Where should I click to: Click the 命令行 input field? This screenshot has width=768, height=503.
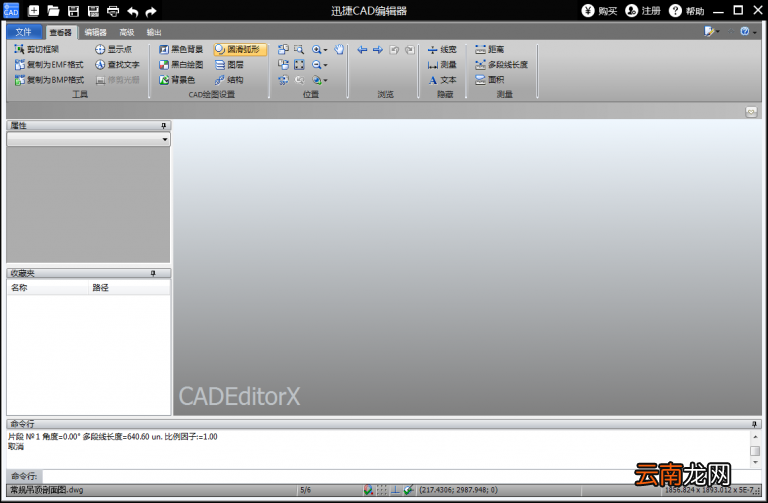[401, 476]
